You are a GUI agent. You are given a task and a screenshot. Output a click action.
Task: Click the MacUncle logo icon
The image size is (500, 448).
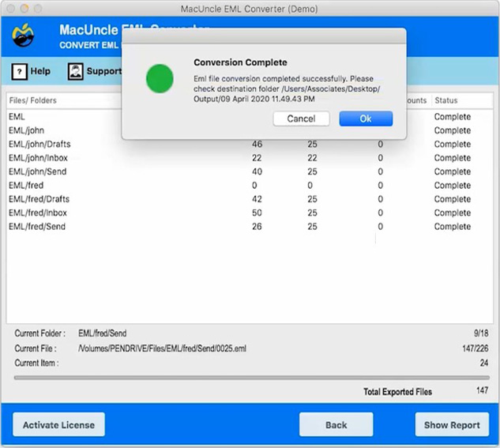[23, 35]
